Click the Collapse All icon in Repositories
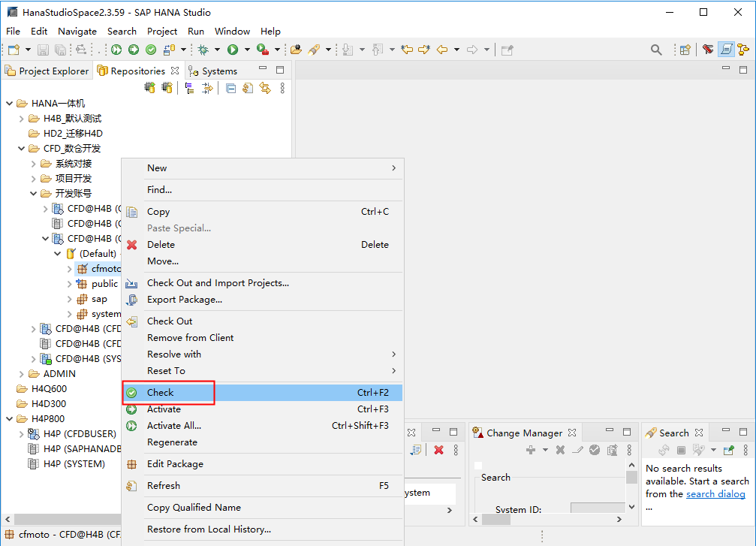 coord(231,89)
